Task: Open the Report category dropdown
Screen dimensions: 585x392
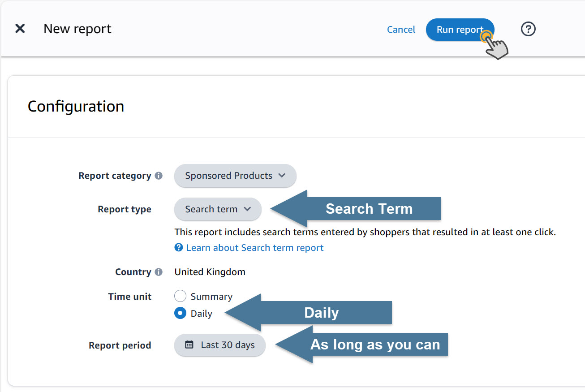Action: click(x=235, y=176)
